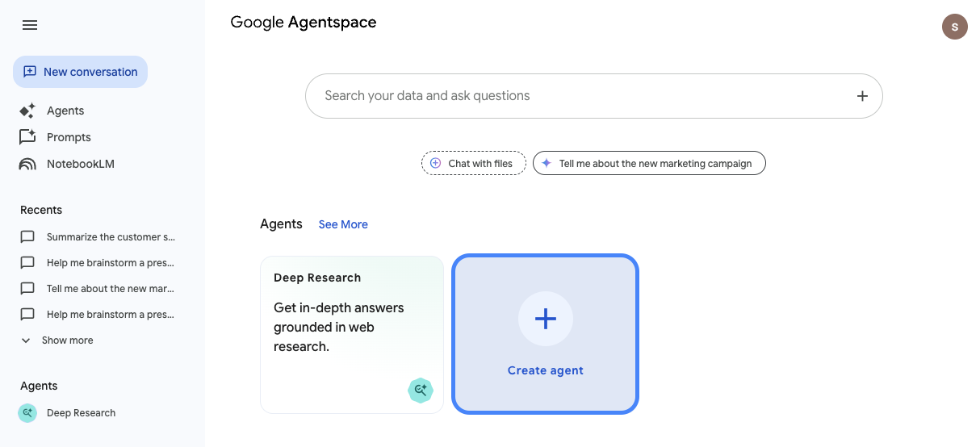Click the Create agent label
The height and width of the screenshot is (447, 980).
point(546,370)
